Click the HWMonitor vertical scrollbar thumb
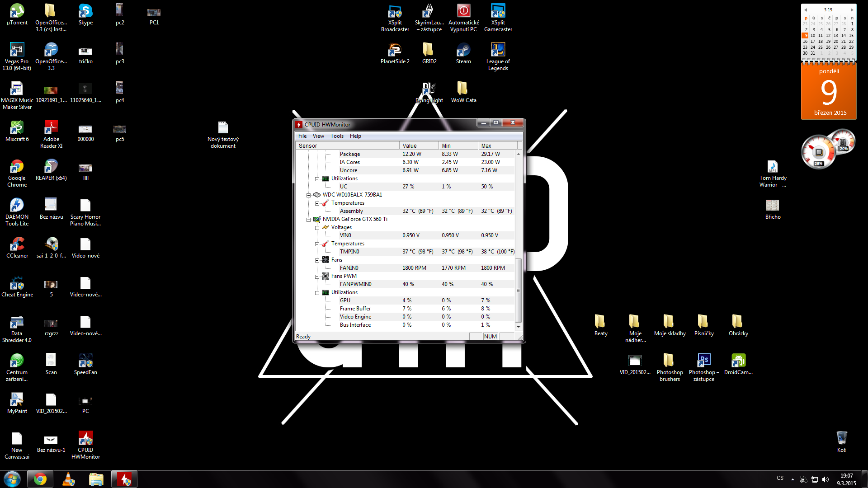Viewport: 868px width, 488px height. click(519, 290)
